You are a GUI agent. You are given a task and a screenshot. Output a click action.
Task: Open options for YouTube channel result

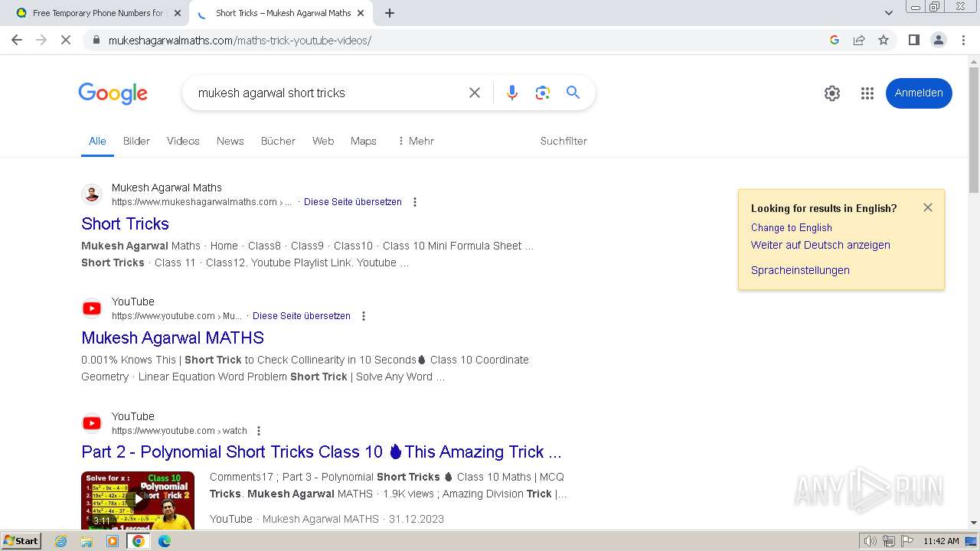point(364,316)
